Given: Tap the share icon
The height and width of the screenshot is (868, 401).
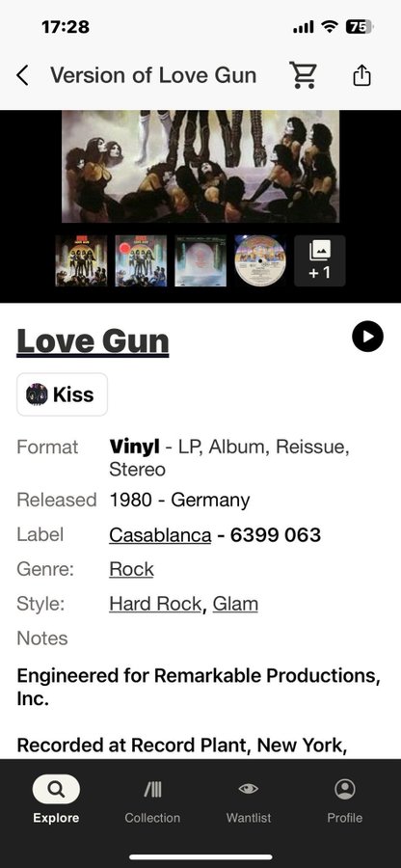Looking at the screenshot, I should 361,75.
